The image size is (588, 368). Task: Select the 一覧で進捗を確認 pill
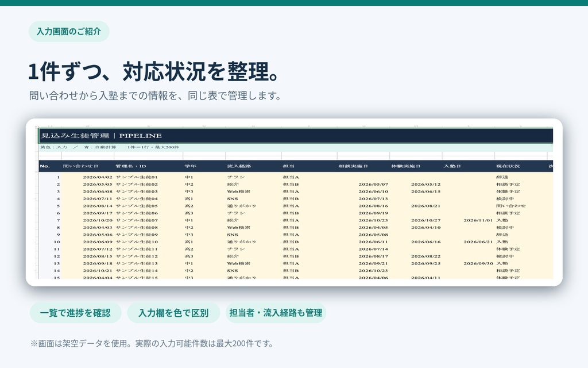pos(75,313)
